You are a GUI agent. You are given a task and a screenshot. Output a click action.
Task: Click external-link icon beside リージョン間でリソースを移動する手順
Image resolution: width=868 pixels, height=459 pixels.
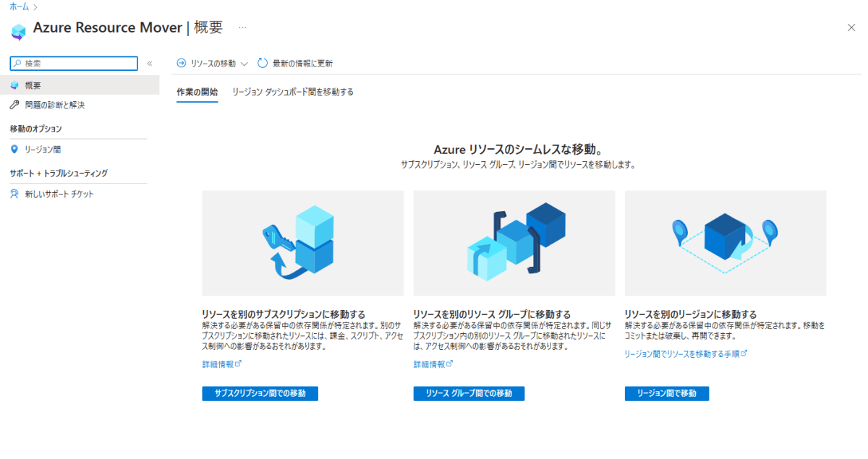point(744,353)
